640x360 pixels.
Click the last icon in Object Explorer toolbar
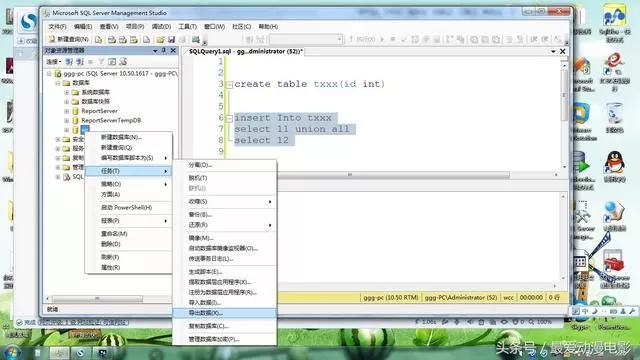pos(123,62)
